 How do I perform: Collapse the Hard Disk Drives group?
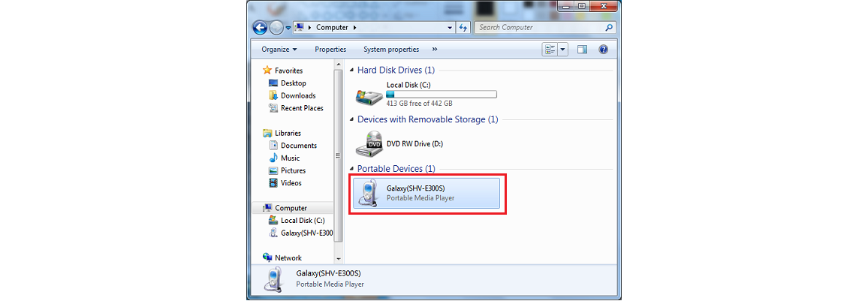352,71
